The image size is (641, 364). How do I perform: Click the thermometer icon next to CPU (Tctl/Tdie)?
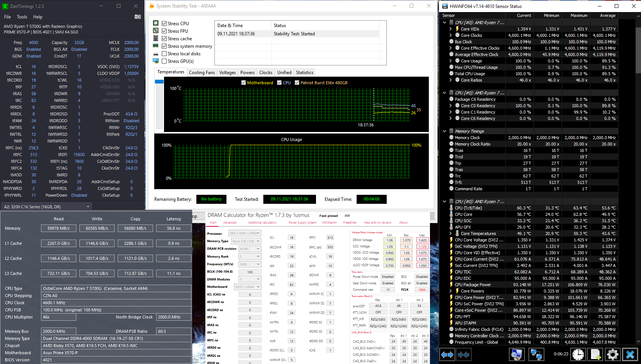coord(451,208)
